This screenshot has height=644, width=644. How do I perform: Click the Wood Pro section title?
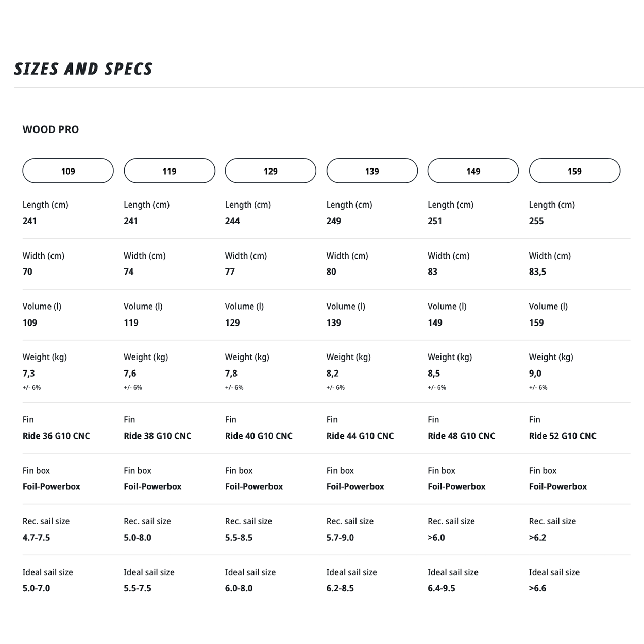point(50,130)
